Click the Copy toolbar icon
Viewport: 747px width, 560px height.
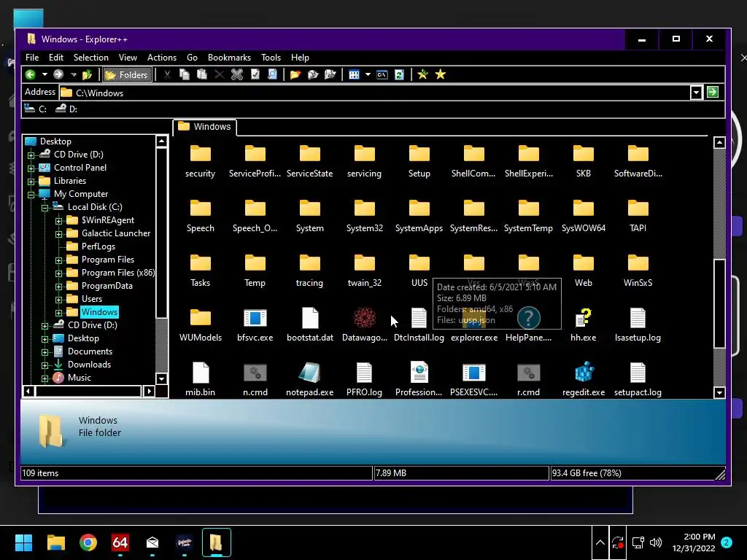[x=185, y=75]
